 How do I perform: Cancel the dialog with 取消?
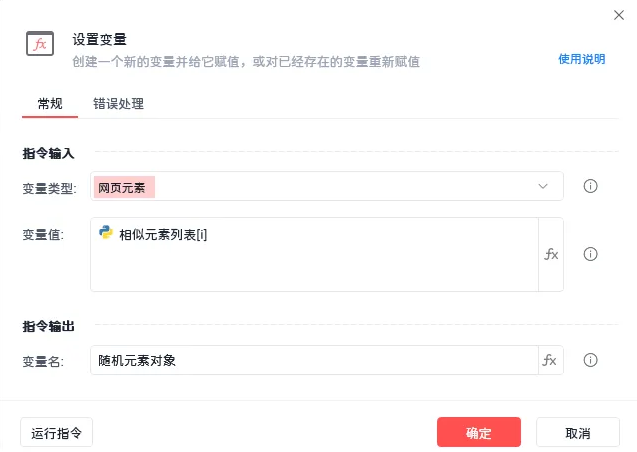pyautogui.click(x=577, y=433)
